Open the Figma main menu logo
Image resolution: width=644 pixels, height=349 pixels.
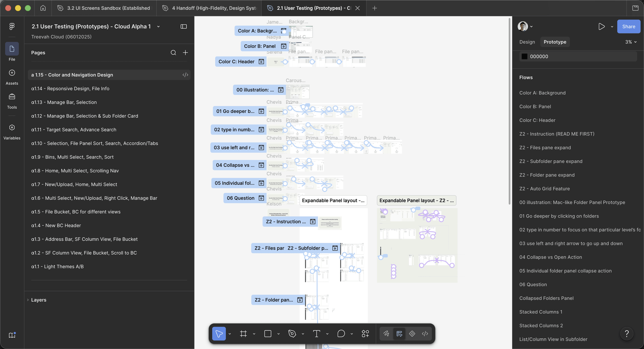pos(12,26)
